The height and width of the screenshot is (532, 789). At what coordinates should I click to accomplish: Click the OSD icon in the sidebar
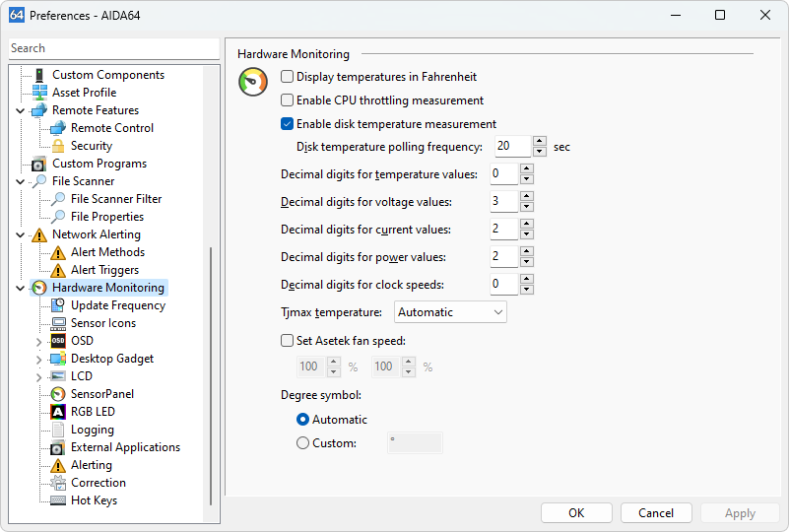(58, 341)
